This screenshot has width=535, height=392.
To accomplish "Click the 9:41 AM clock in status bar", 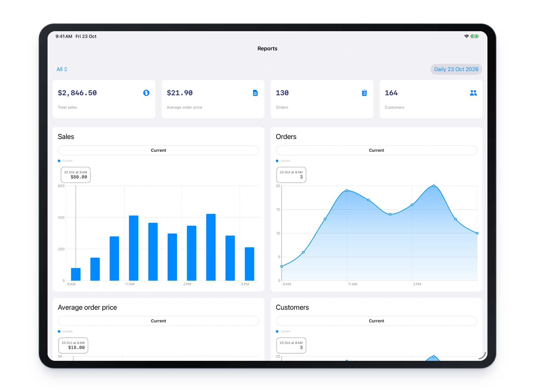I will pyautogui.click(x=64, y=36).
